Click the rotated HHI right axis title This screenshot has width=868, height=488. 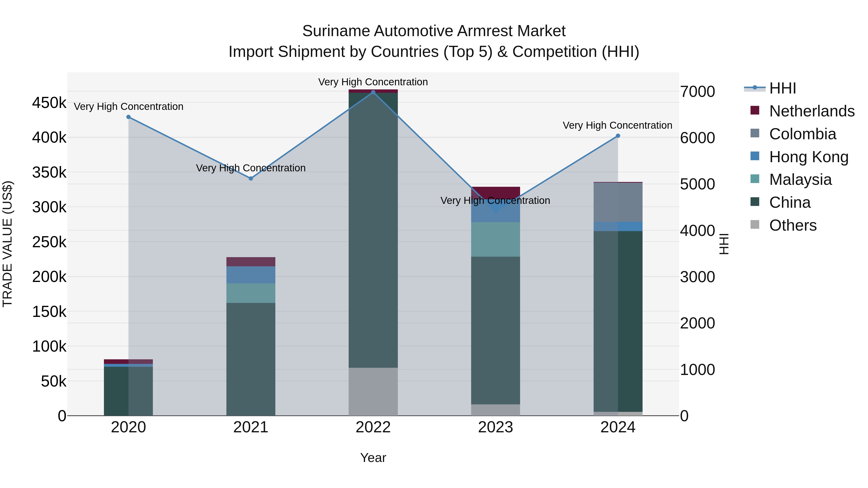tap(724, 244)
